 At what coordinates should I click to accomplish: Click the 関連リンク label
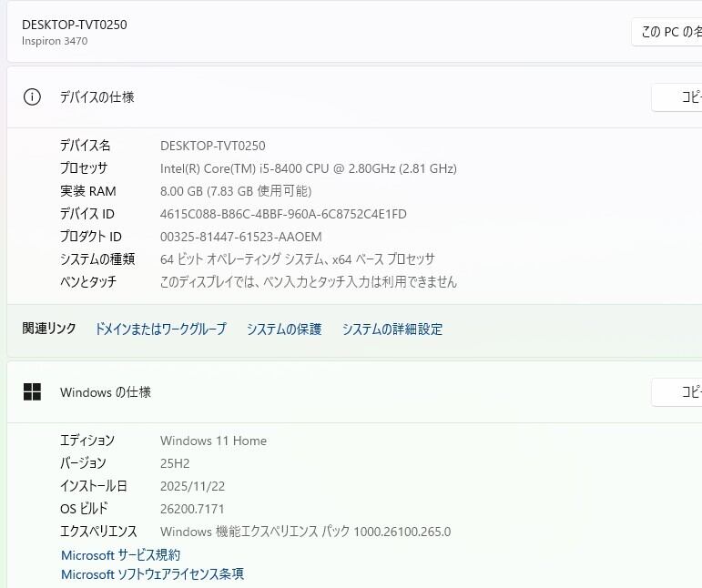click(x=49, y=329)
